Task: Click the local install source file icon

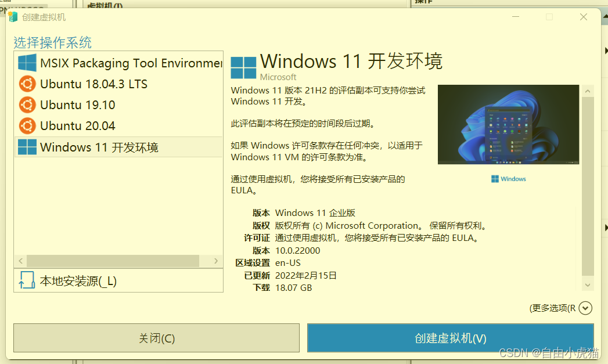Action: coord(27,280)
